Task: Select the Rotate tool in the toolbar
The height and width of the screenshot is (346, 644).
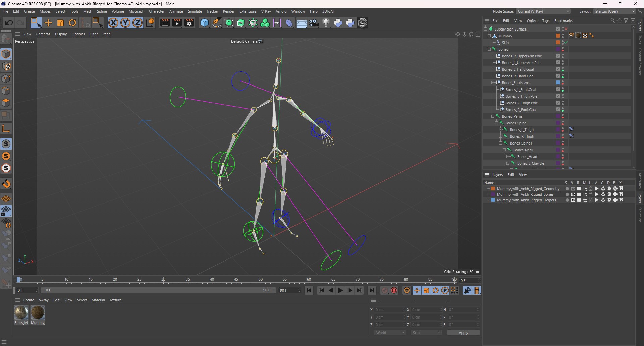Action: [x=72, y=23]
